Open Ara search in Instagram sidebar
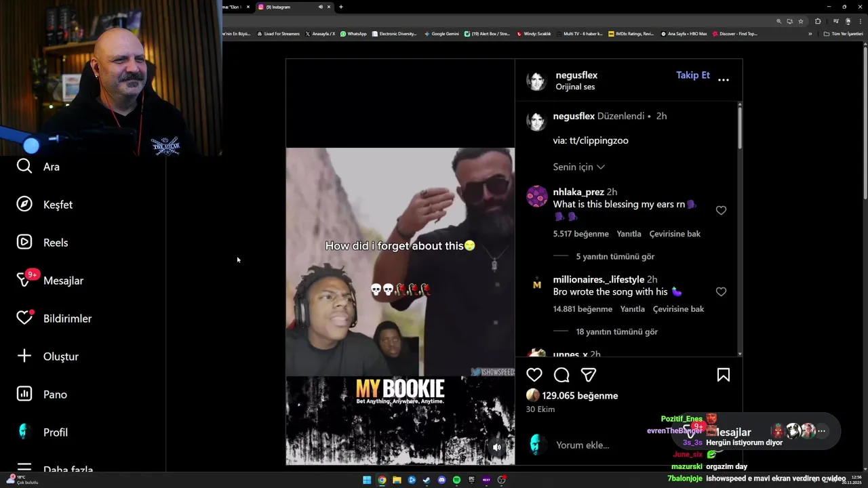The image size is (868, 488). tap(39, 167)
